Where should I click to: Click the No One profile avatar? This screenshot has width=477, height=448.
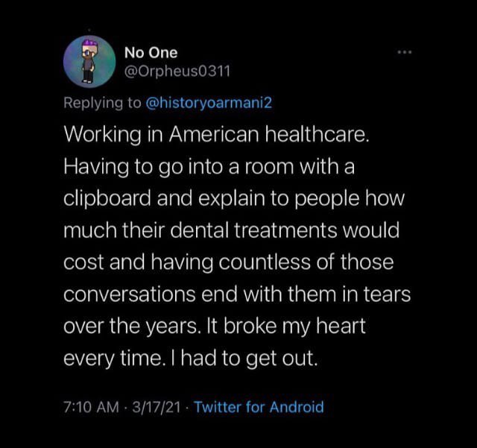(x=89, y=60)
